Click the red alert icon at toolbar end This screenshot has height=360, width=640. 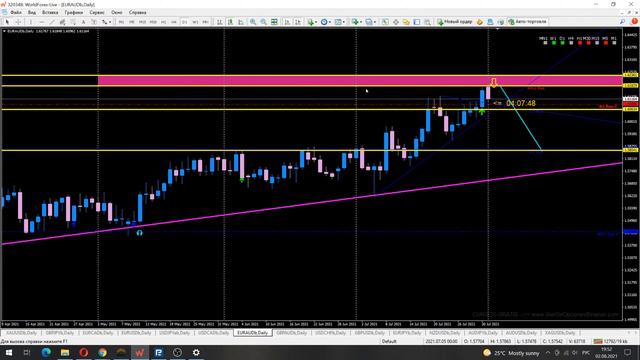tap(634, 21)
